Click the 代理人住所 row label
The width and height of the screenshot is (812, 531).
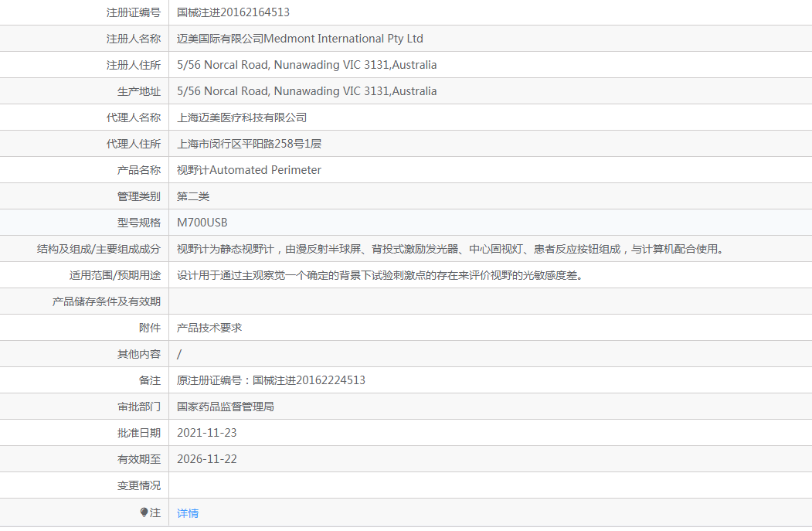(x=134, y=144)
